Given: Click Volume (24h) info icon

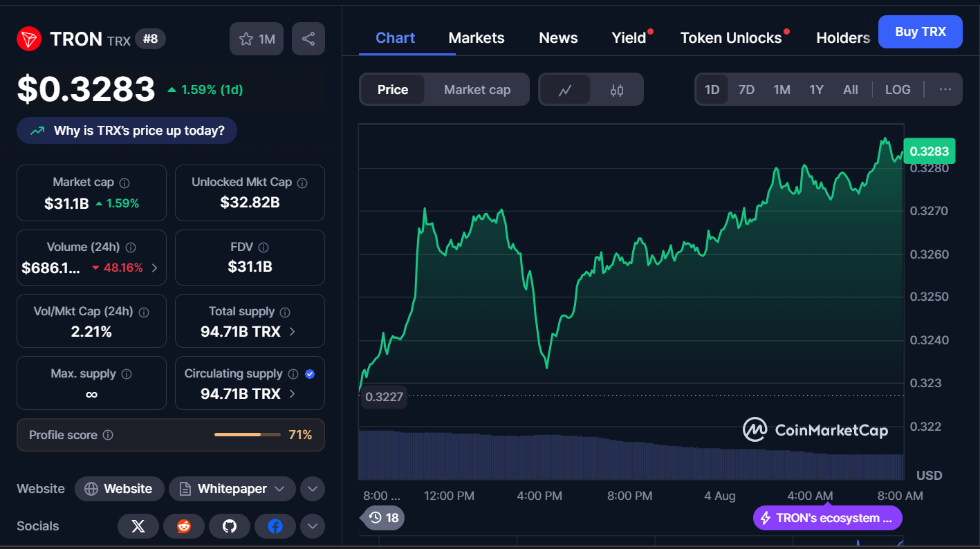Looking at the screenshot, I should pyautogui.click(x=131, y=247).
